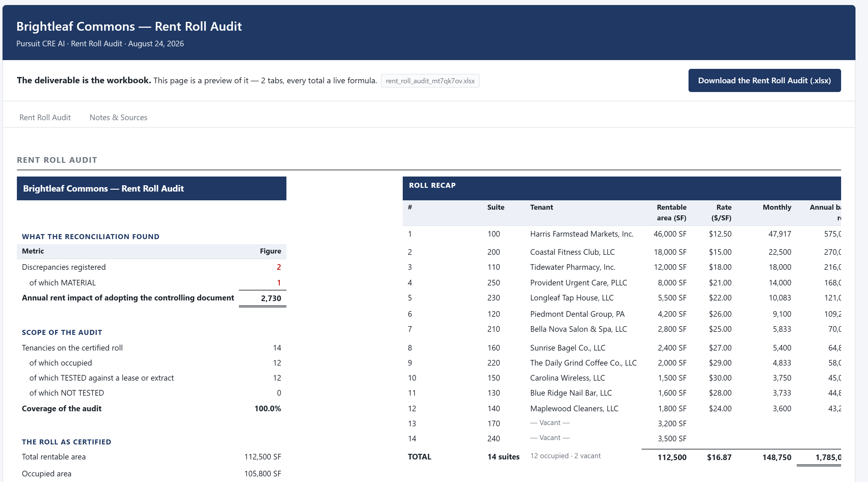Select the Harris Farmstead Markets, Inc. tenant cell
The height and width of the screenshot is (482, 868).
(x=582, y=234)
